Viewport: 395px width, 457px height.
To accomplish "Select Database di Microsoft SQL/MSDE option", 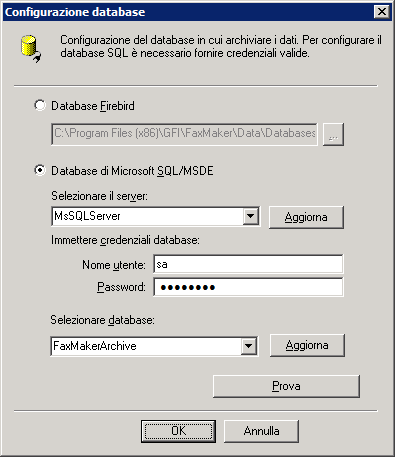I will [40, 171].
